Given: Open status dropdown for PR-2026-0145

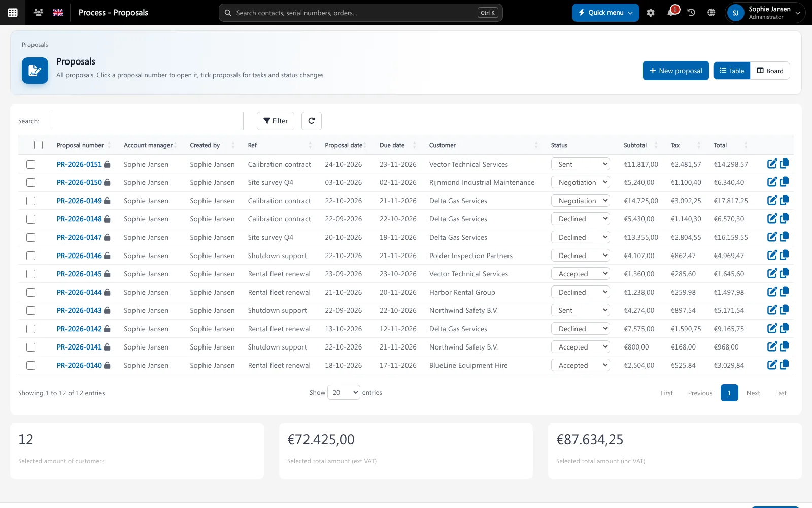Looking at the screenshot, I should pyautogui.click(x=581, y=274).
